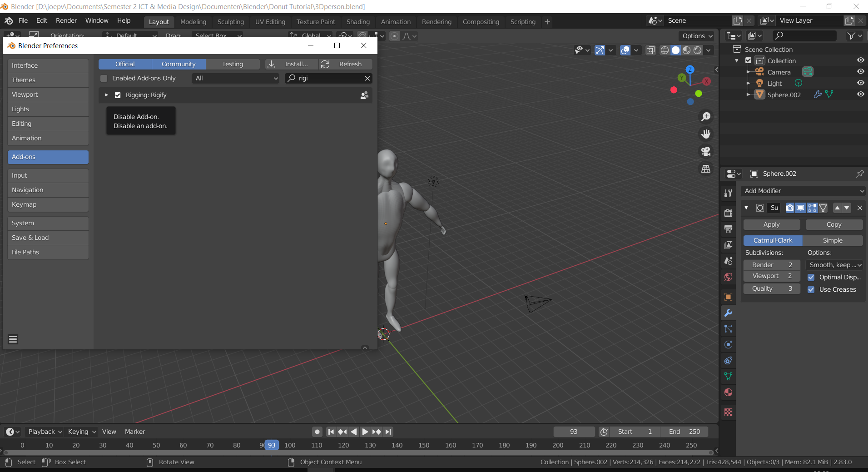Hide Light with its eye icon
Viewport: 868px width, 472px height.
[x=860, y=83]
